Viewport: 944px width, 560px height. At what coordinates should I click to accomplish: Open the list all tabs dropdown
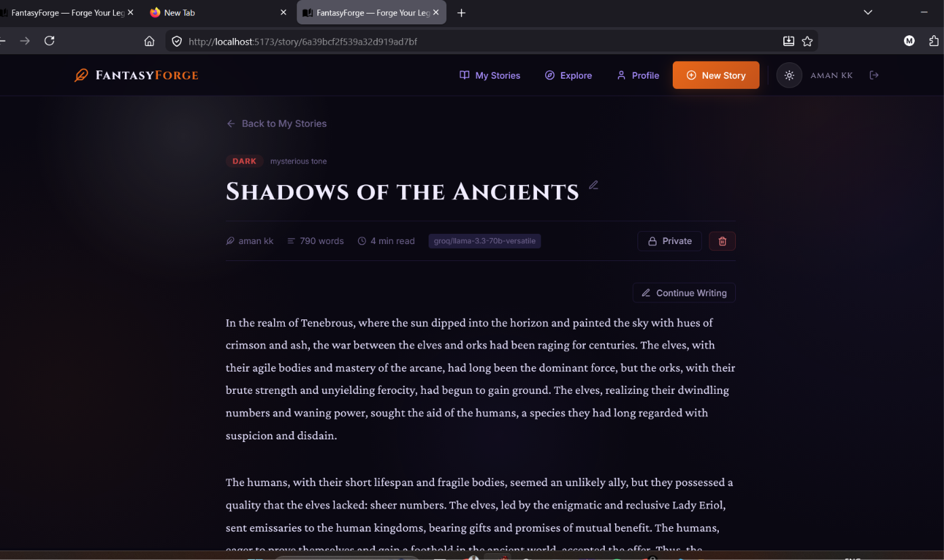[x=867, y=12]
